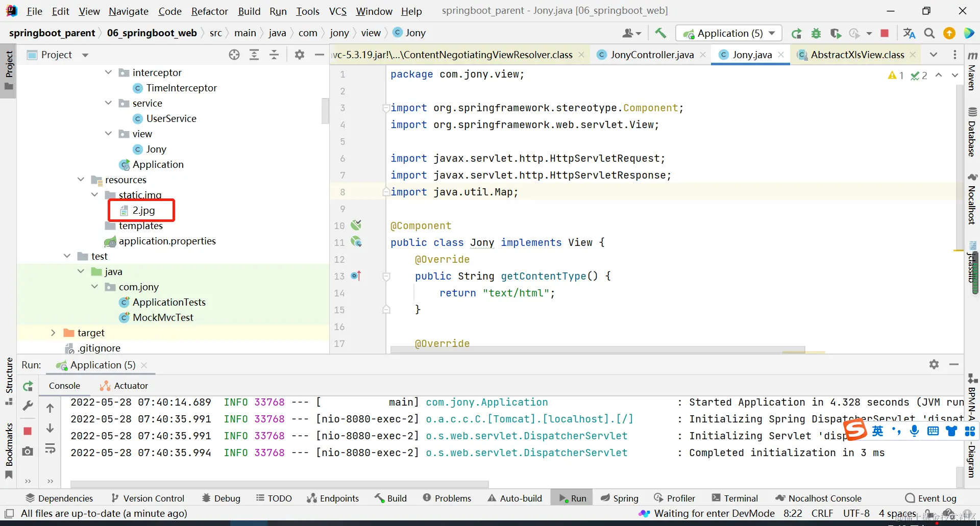Open the Problems tool window button
980x526 pixels.
pos(447,498)
